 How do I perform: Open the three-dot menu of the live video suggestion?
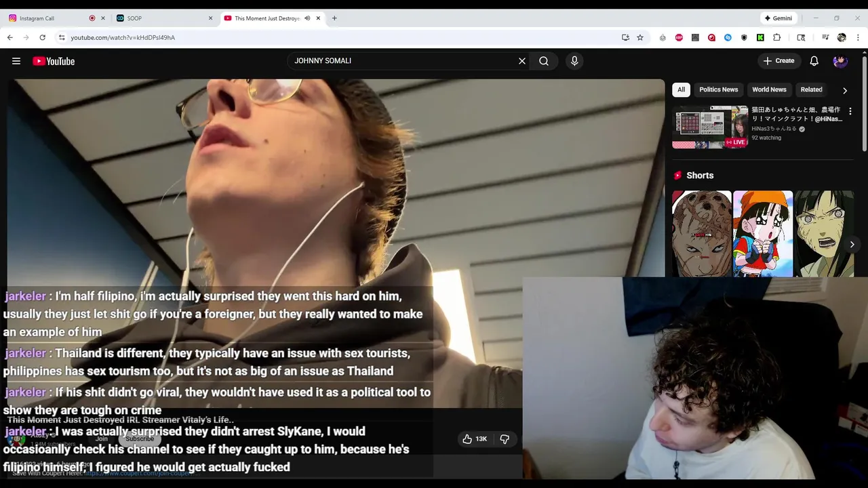850,111
